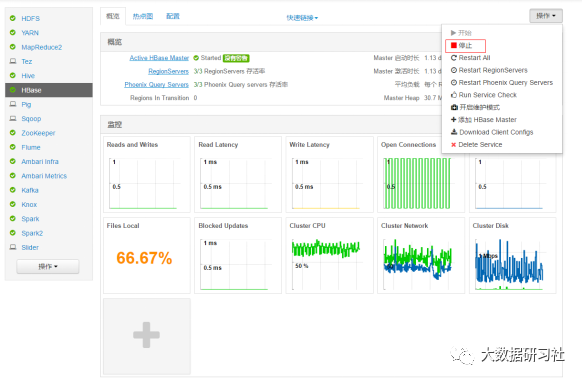Screen dimensions: 583x381
Task: Choose Restart All from the menu
Action: 470,58
